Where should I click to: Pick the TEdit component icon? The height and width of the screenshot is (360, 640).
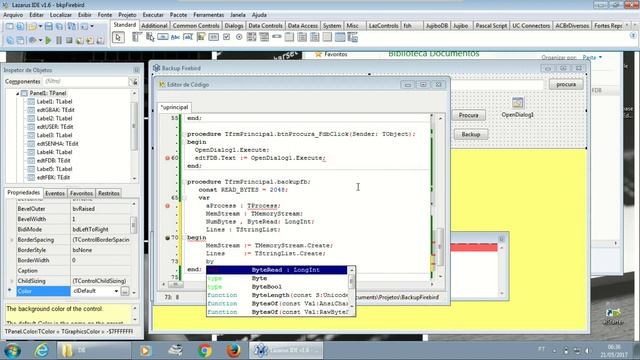[x=188, y=38]
